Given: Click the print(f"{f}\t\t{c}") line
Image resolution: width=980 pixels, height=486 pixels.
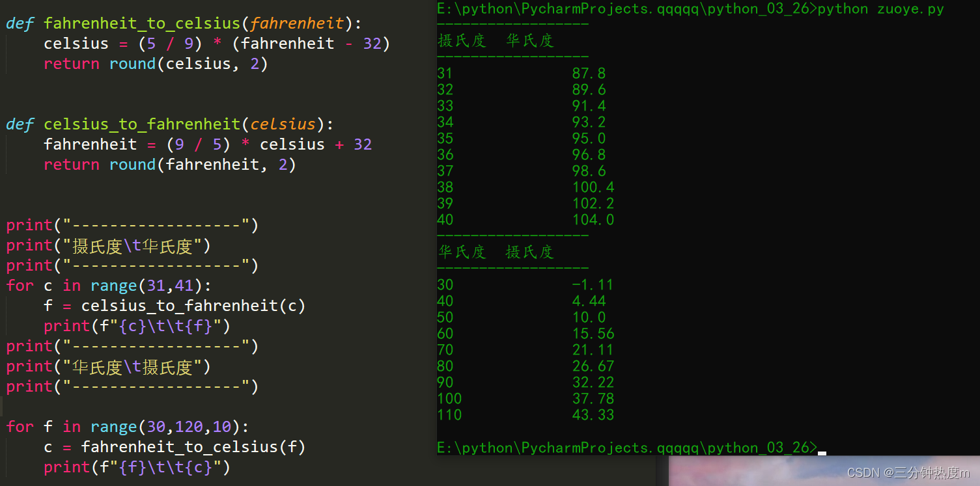Looking at the screenshot, I should click(137, 467).
